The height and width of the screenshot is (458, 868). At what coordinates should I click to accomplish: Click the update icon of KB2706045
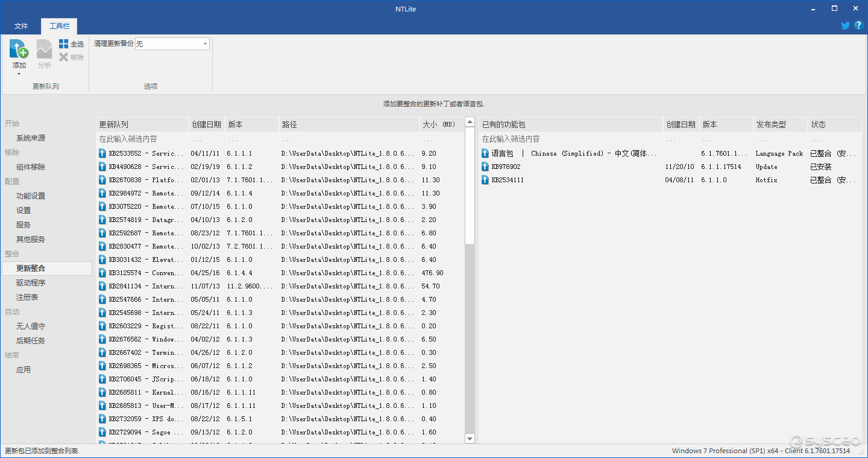pyautogui.click(x=102, y=379)
